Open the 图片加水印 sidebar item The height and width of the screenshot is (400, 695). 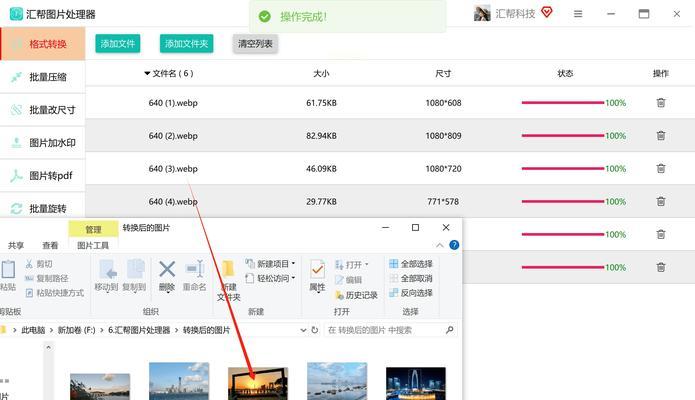point(43,142)
